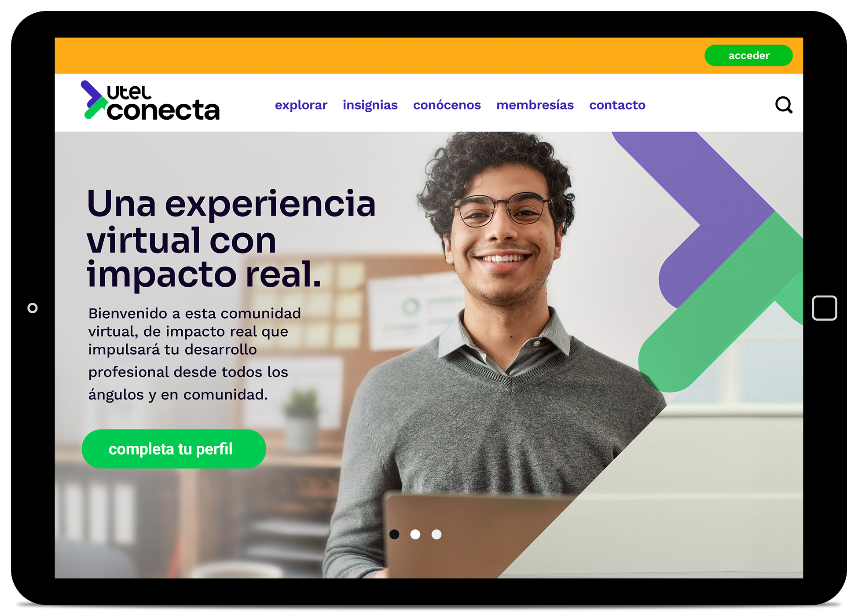Click the acceder button
This screenshot has height=616, width=858.
tap(748, 55)
